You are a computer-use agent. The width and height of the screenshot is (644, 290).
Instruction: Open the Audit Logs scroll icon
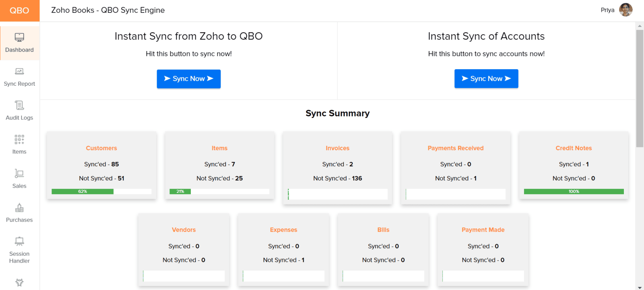click(x=19, y=105)
